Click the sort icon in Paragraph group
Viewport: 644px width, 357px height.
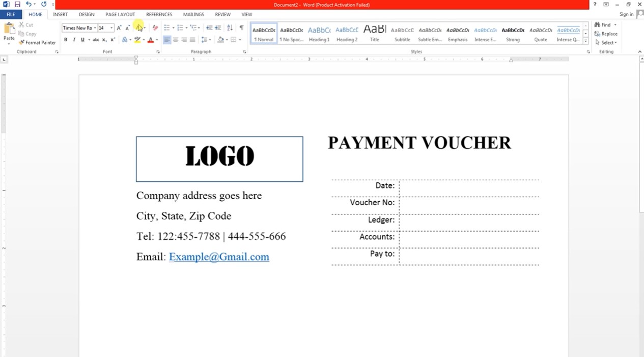230,28
